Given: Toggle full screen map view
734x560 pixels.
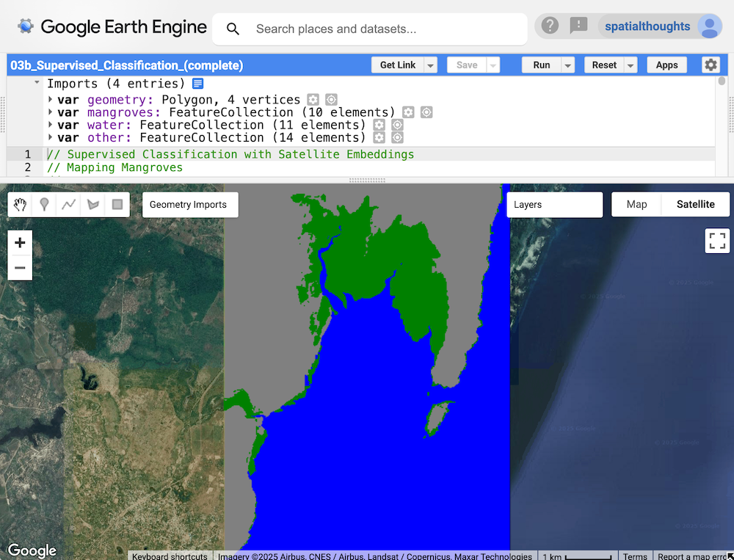Looking at the screenshot, I should tap(717, 241).
